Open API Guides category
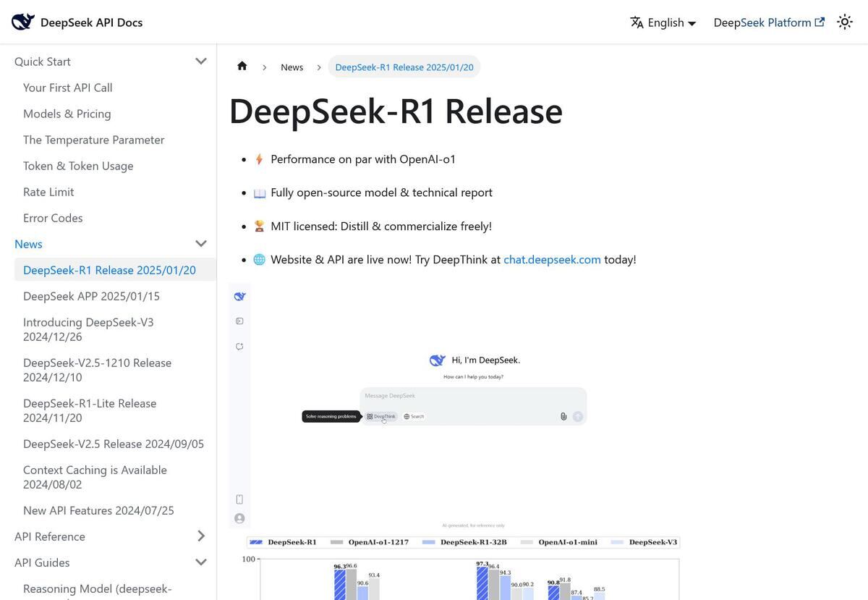Image resolution: width=868 pixels, height=600 pixels. [x=42, y=562]
